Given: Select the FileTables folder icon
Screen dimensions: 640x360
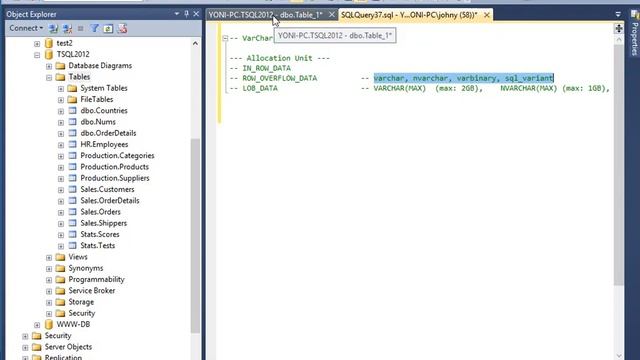Looking at the screenshot, I should tap(72, 99).
